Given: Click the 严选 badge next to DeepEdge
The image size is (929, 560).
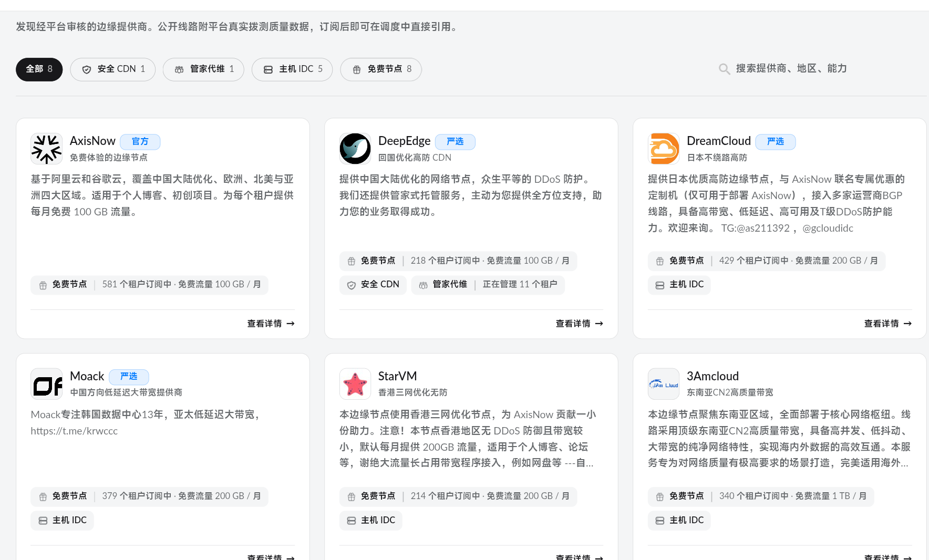Looking at the screenshot, I should 455,142.
